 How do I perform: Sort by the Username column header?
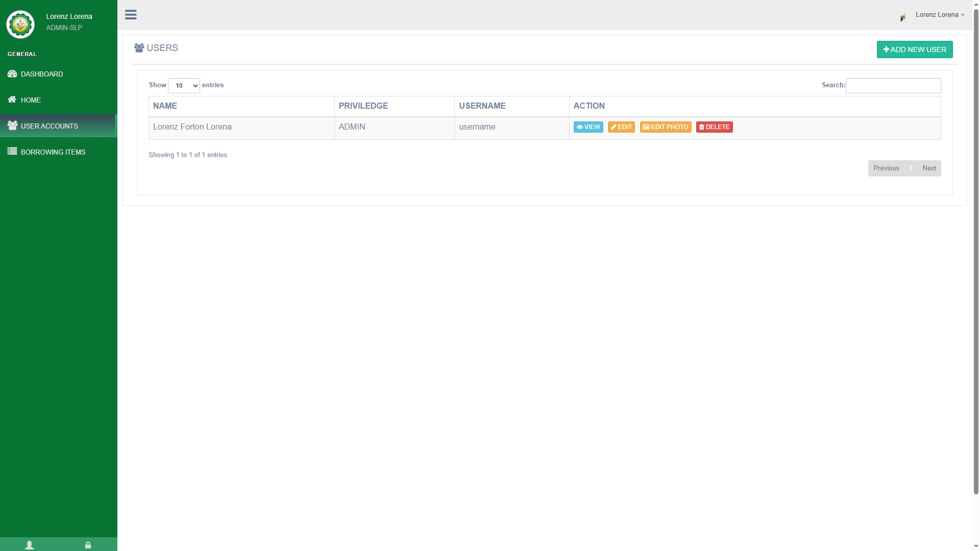482,106
